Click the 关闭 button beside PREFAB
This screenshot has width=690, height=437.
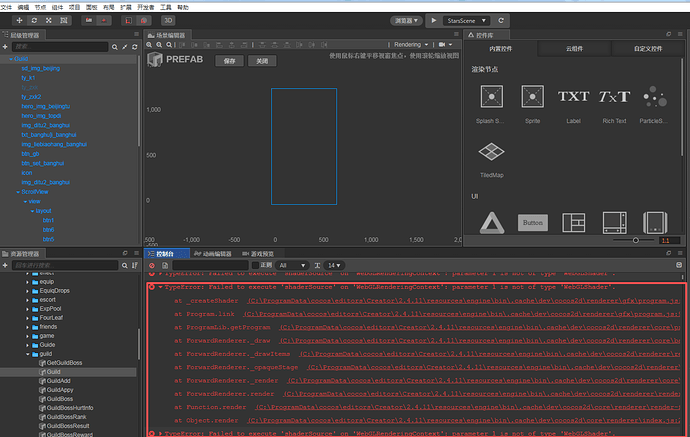262,61
